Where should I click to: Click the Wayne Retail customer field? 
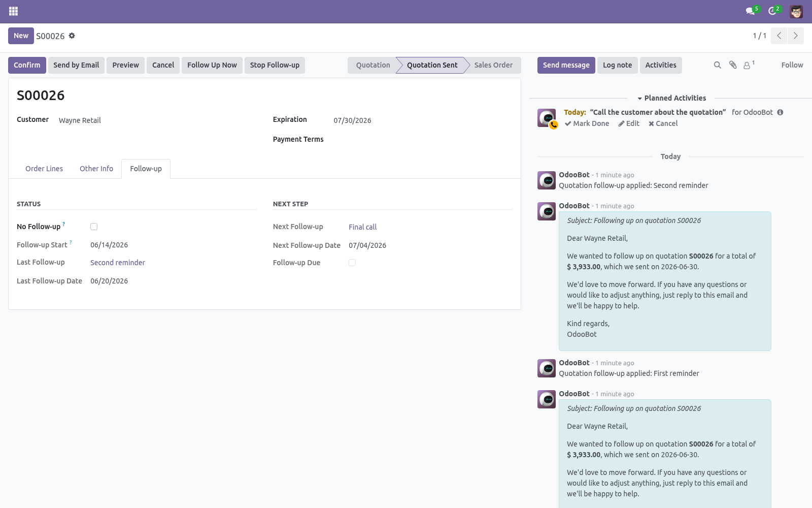tap(80, 120)
